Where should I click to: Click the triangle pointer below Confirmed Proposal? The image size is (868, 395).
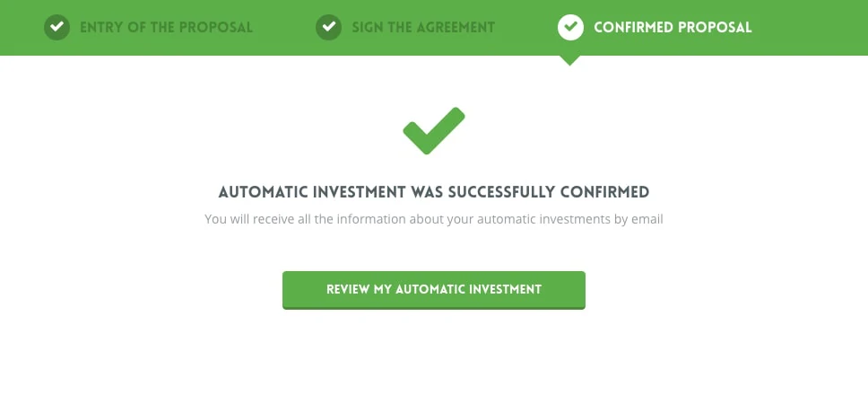point(569,60)
